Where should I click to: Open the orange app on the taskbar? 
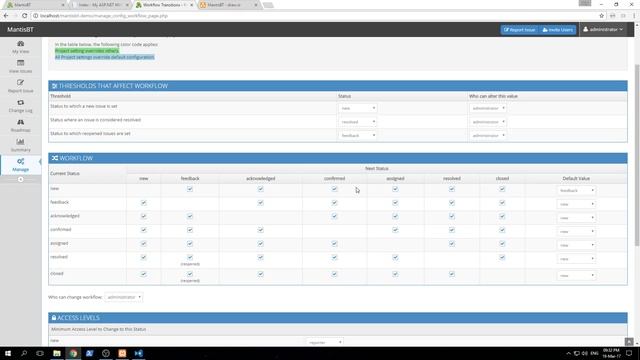tap(122, 353)
